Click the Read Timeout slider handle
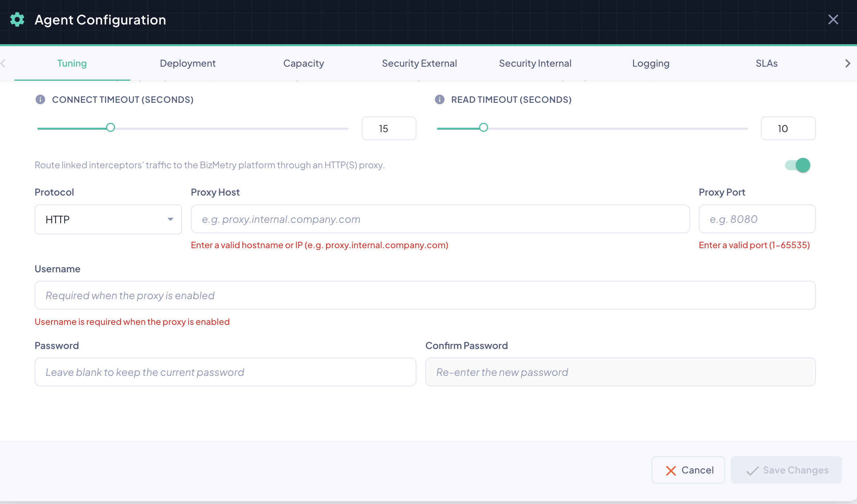 (x=484, y=128)
